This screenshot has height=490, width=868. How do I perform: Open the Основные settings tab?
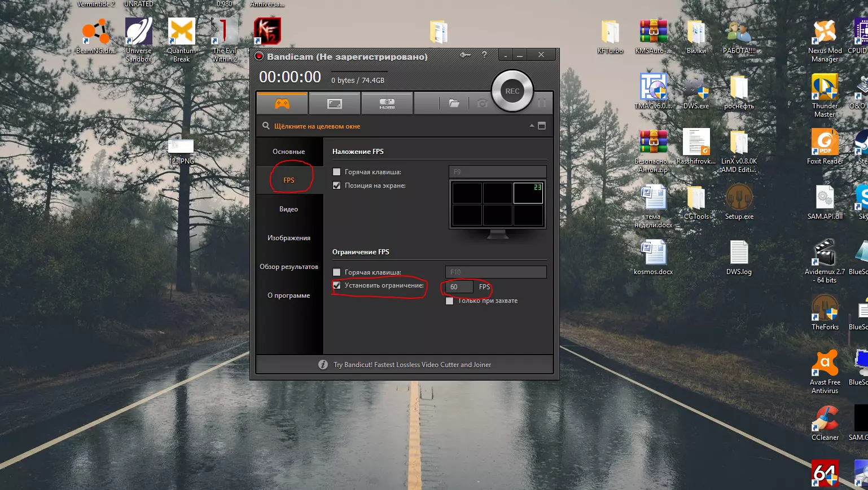[x=289, y=152]
